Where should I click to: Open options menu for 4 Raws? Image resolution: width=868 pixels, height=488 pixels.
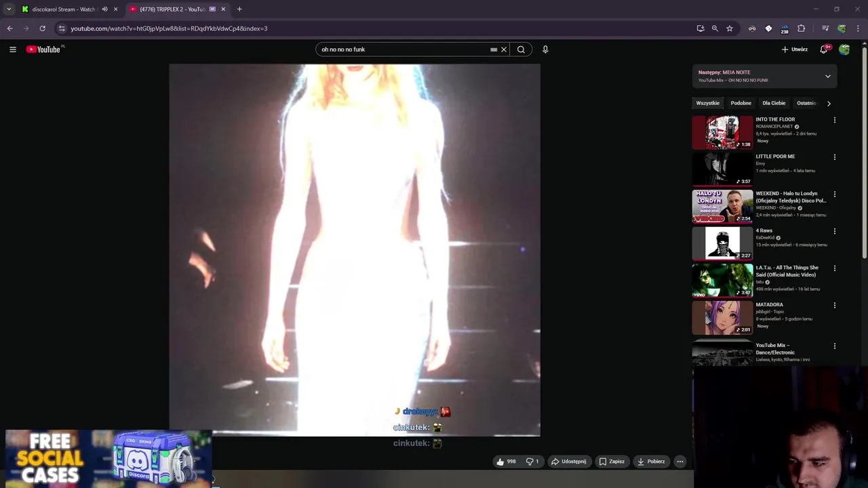pyautogui.click(x=835, y=231)
